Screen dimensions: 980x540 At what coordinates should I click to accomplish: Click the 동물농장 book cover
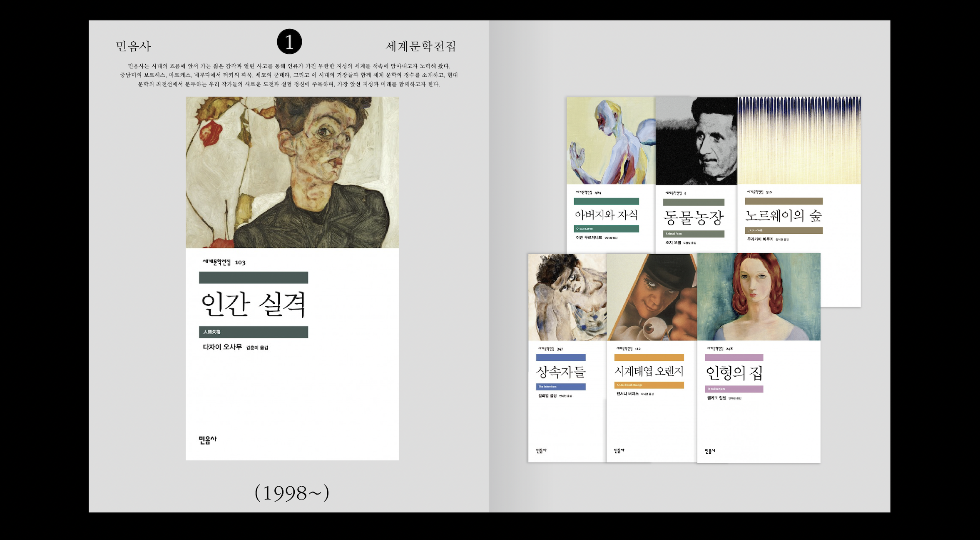point(696,175)
